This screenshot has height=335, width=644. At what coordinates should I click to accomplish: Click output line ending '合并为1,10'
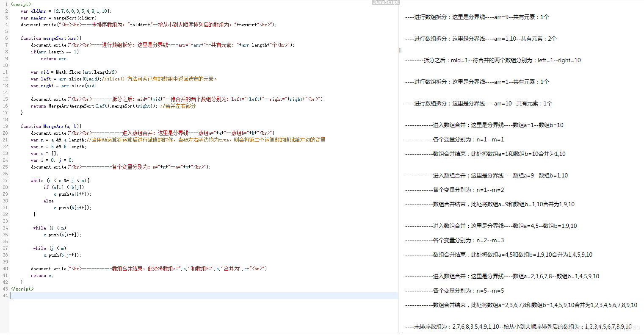point(485,154)
